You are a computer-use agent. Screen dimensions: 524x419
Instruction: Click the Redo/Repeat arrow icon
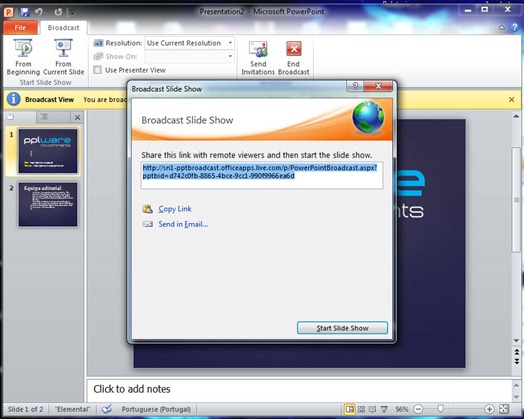click(58, 12)
